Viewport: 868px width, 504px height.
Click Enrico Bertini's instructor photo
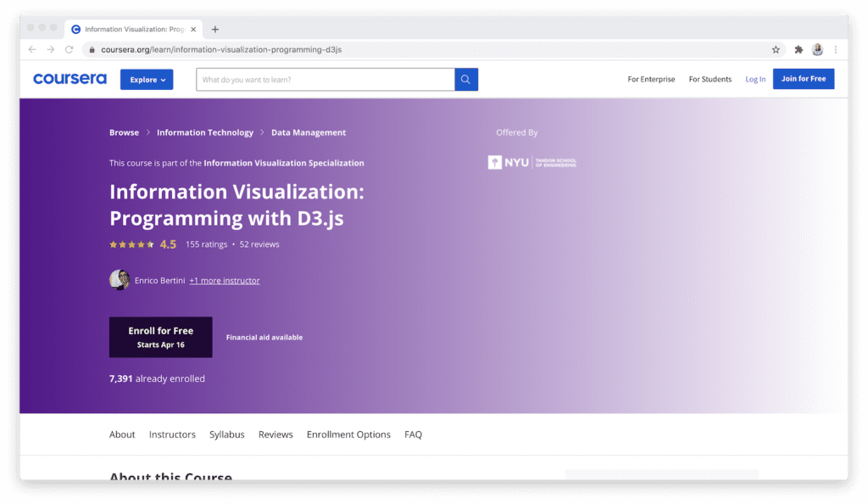click(x=119, y=280)
